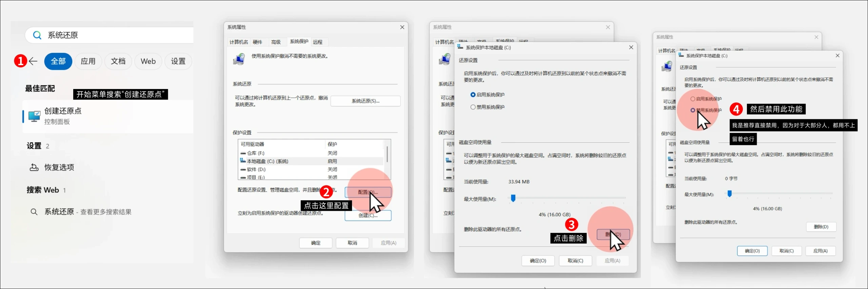Click the scrollbar of the 可用驱动器 list
The image size is (868, 289).
(x=387, y=155)
